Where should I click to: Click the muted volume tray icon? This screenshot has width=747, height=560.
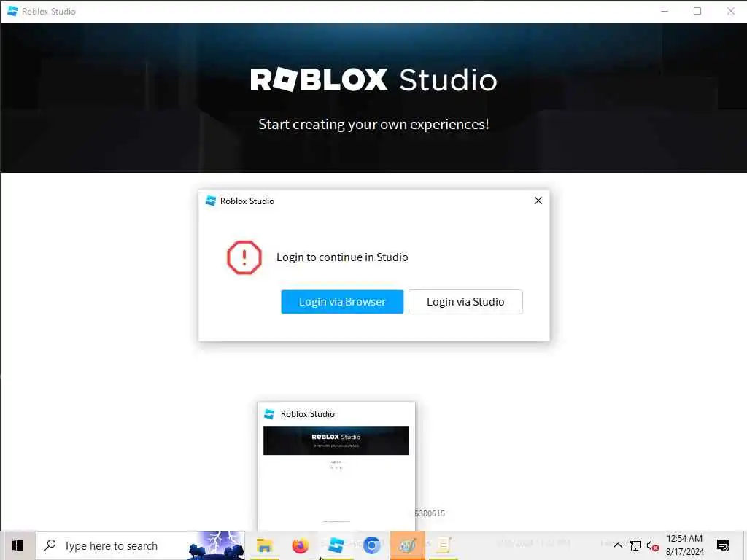click(653, 545)
